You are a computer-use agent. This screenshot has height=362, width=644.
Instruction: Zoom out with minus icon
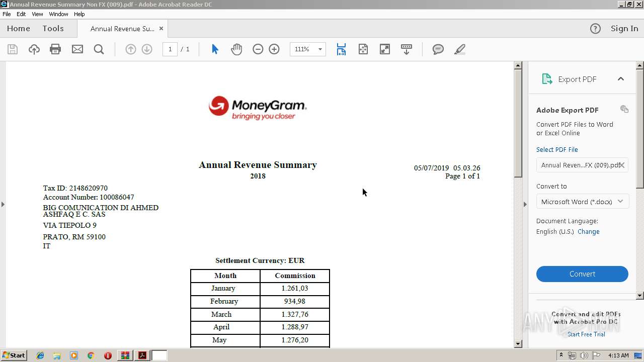click(258, 49)
